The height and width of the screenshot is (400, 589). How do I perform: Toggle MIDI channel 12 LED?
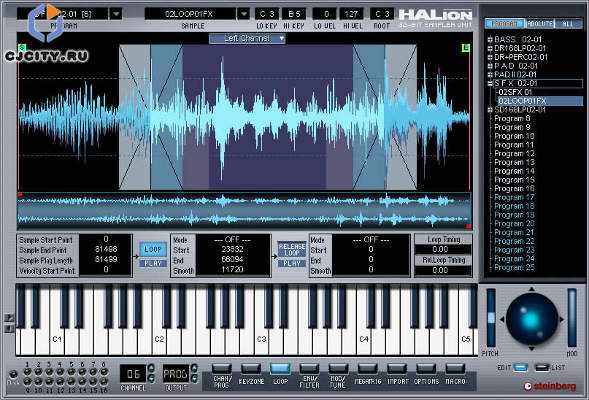(60, 382)
